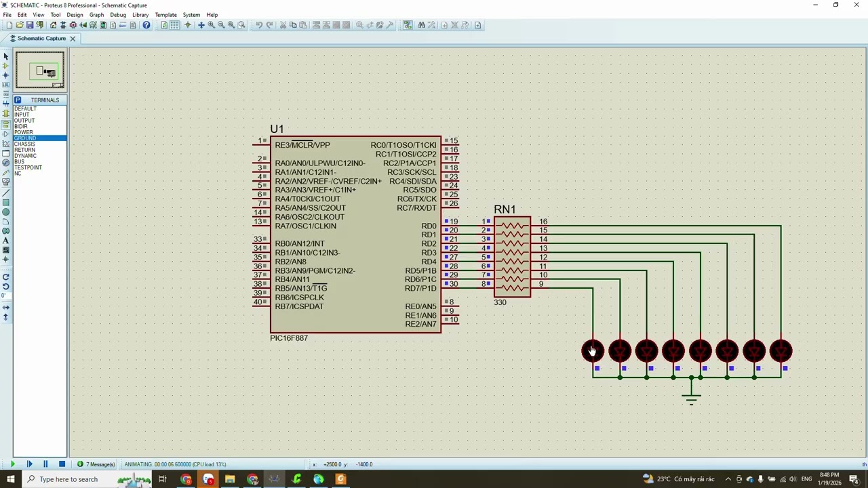Save the project using the disk icon

click(x=30, y=25)
